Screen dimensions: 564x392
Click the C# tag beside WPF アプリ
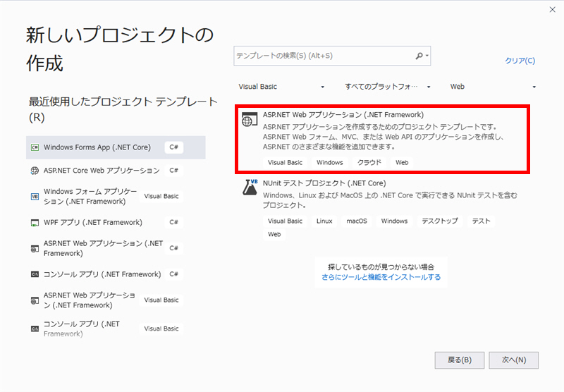[174, 223]
